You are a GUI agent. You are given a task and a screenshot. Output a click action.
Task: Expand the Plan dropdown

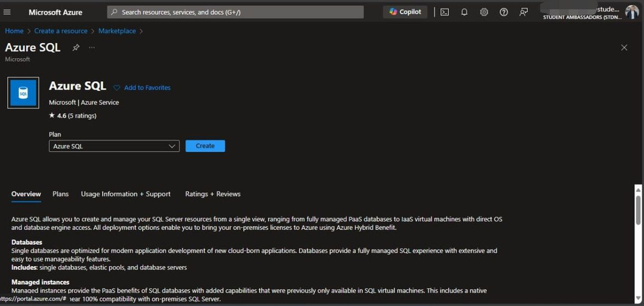coord(114,146)
